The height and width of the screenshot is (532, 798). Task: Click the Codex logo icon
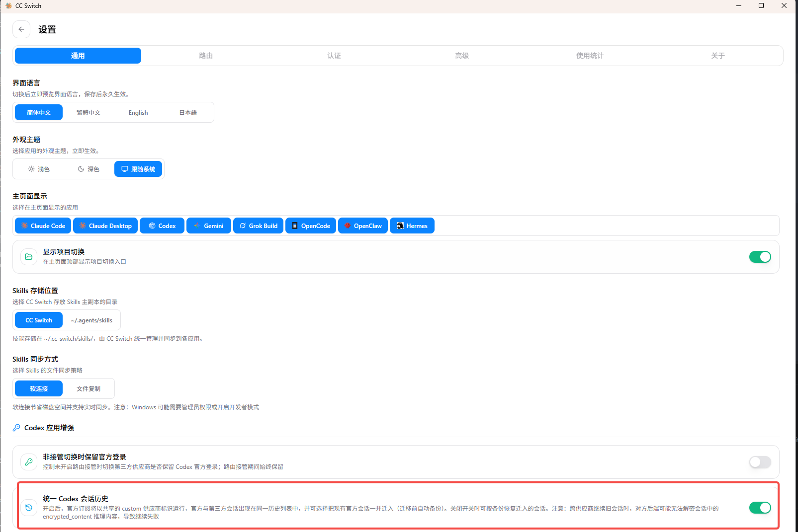pyautogui.click(x=152, y=226)
